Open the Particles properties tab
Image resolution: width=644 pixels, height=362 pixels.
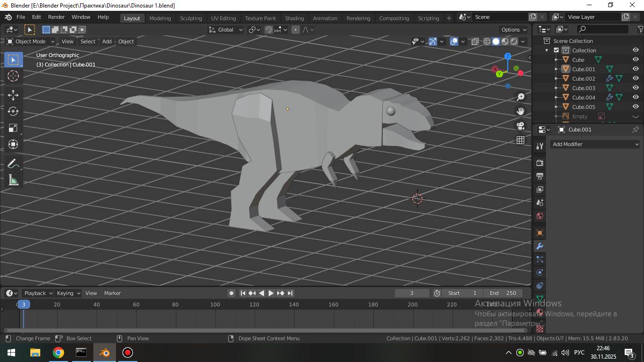[x=540, y=259]
